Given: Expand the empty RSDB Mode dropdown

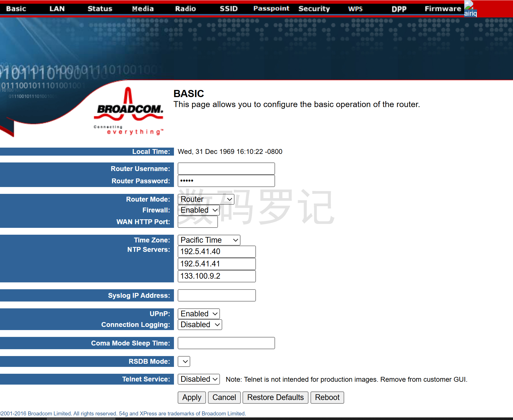Looking at the screenshot, I should pos(184,361).
